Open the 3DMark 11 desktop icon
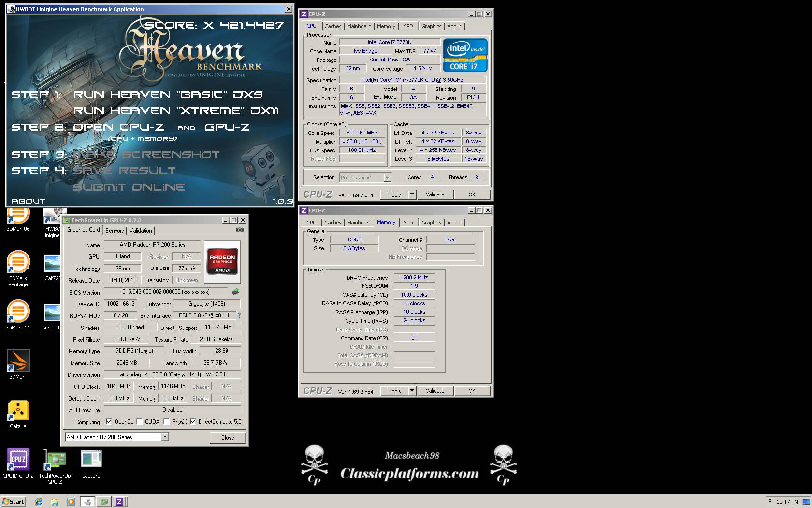Image resolution: width=812 pixels, height=508 pixels. tap(18, 315)
